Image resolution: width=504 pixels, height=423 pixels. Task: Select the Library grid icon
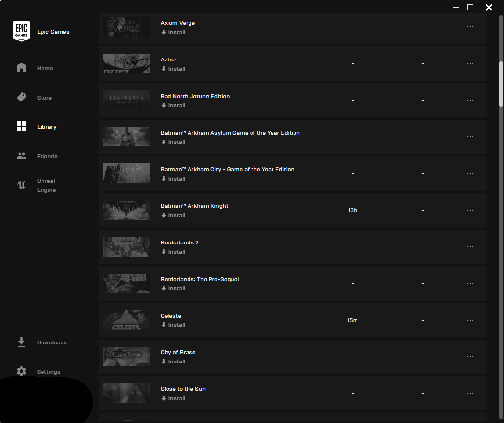(x=21, y=127)
